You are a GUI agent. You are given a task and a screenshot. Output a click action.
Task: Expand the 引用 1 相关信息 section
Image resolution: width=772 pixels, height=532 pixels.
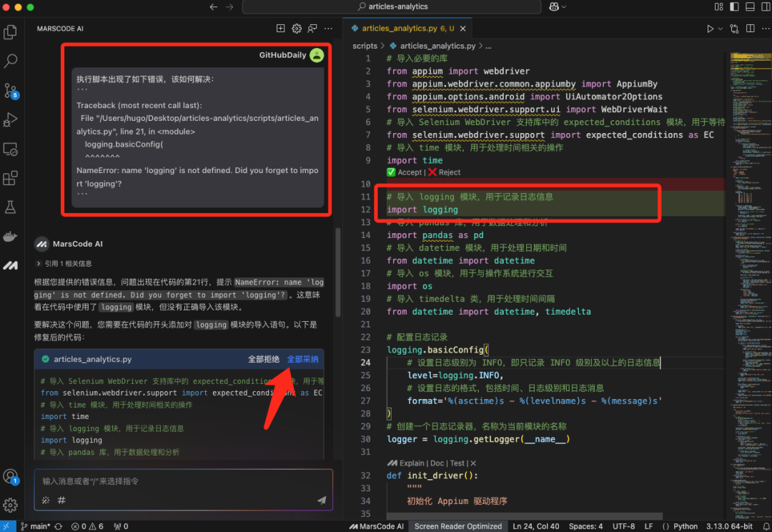pyautogui.click(x=64, y=264)
